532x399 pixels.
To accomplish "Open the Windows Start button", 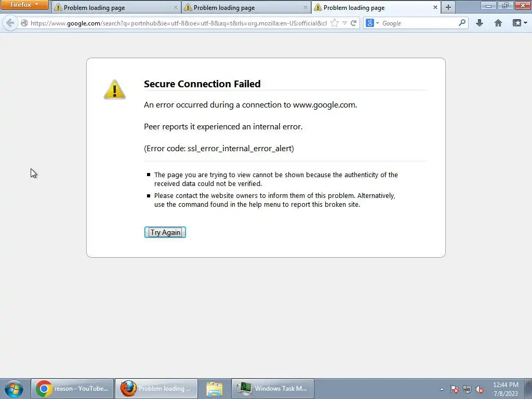I will click(x=14, y=389).
